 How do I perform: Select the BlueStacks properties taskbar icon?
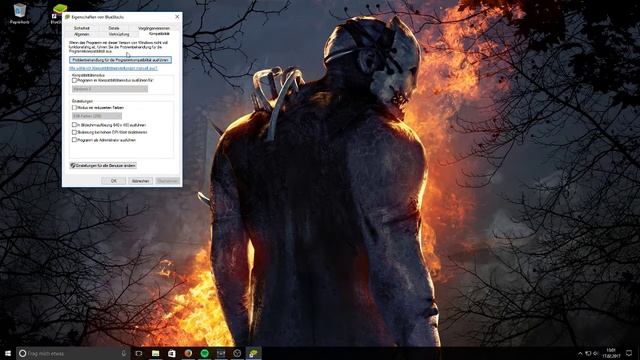[253, 353]
